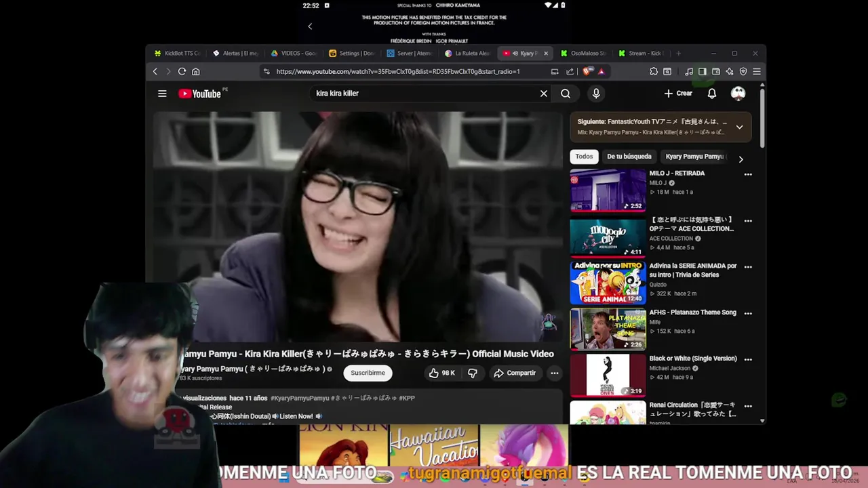
Task: Click the Compartir share button
Action: pos(515,373)
